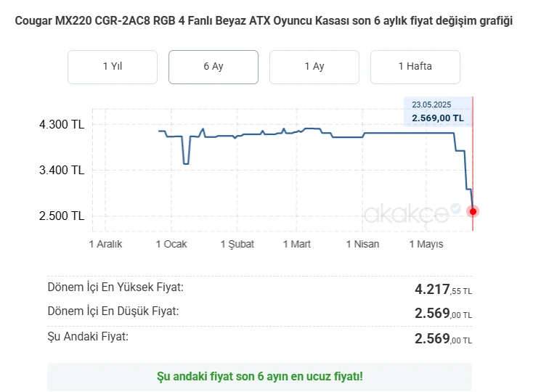The width and height of the screenshot is (549, 392).
Task: Click the 2.500 TL axis label
Action: pyautogui.click(x=62, y=216)
